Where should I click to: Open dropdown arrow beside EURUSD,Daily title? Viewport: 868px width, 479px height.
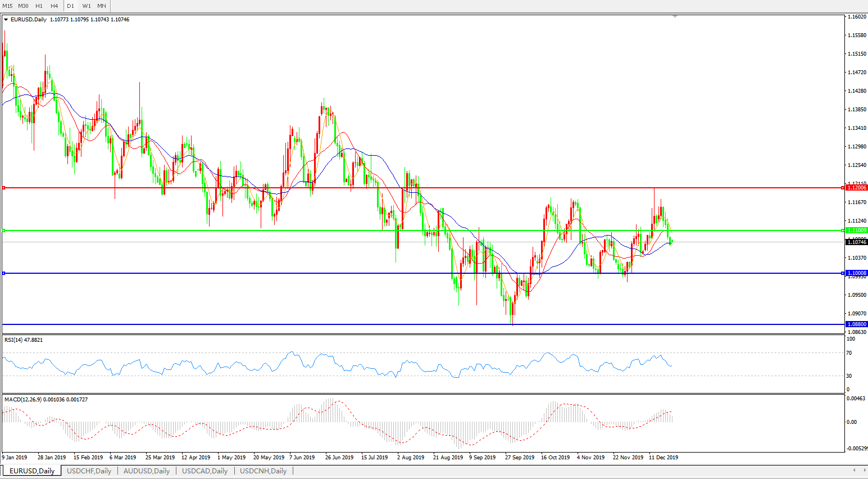pos(6,20)
